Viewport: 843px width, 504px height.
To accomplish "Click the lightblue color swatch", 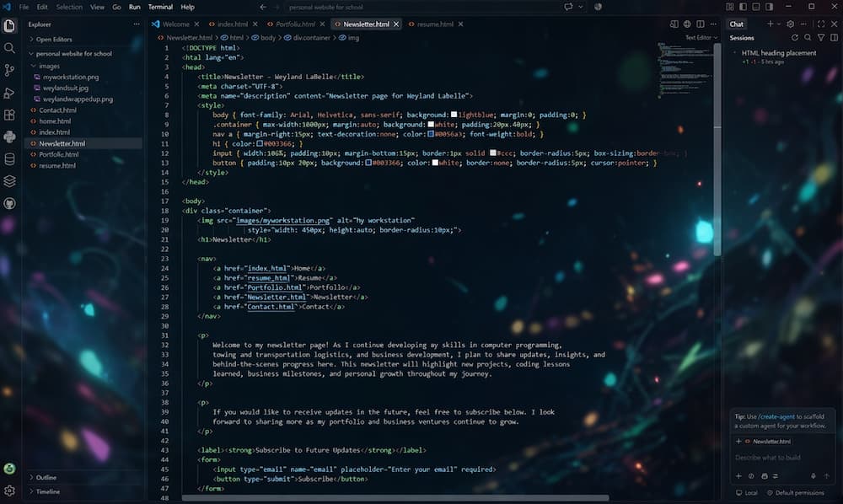I will pos(454,115).
